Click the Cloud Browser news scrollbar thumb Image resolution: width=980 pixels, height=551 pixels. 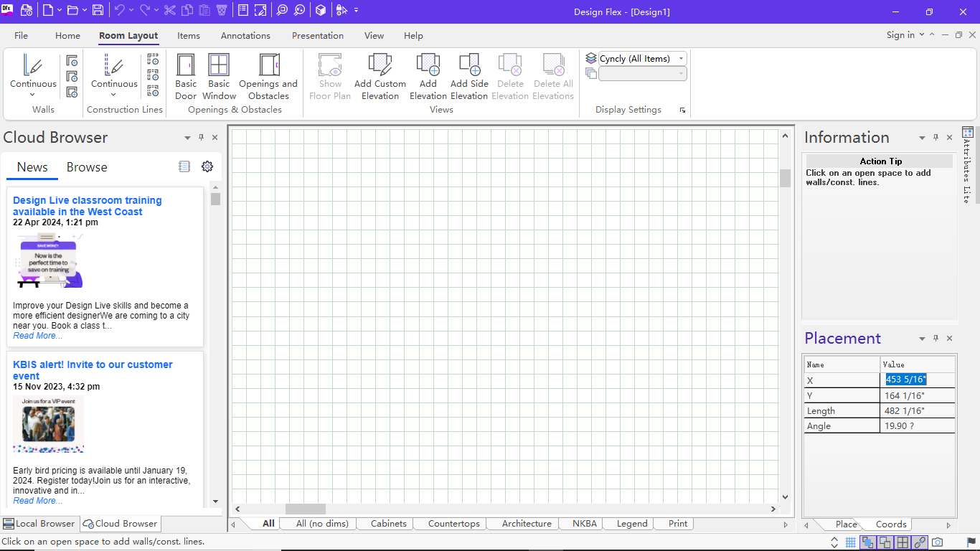pyautogui.click(x=215, y=199)
